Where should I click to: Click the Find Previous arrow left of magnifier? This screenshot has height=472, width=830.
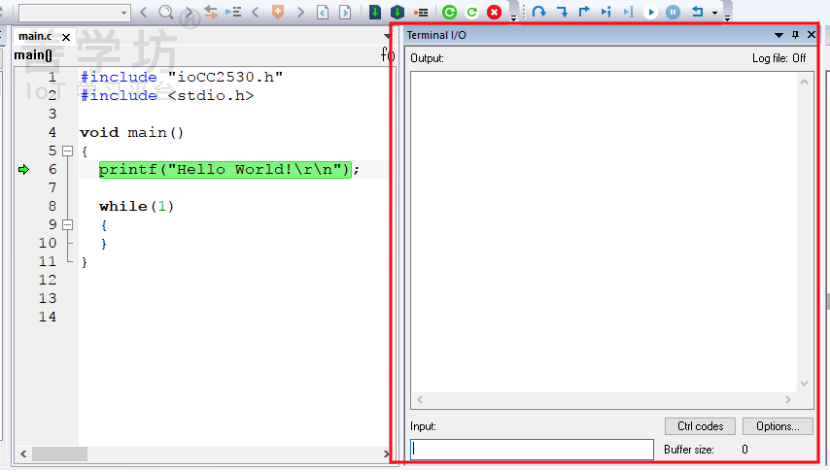click(x=143, y=12)
